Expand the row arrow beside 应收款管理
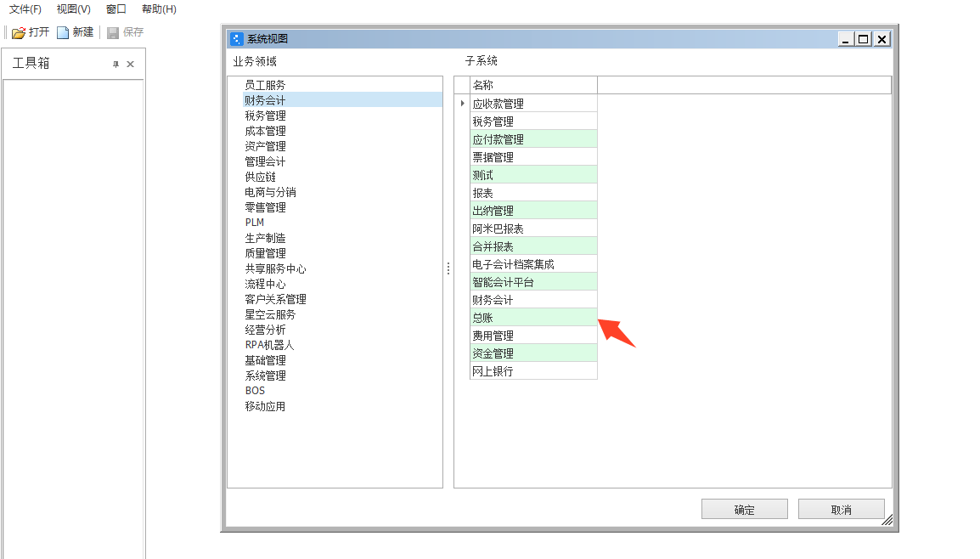The width and height of the screenshot is (980, 559). pyautogui.click(x=461, y=104)
